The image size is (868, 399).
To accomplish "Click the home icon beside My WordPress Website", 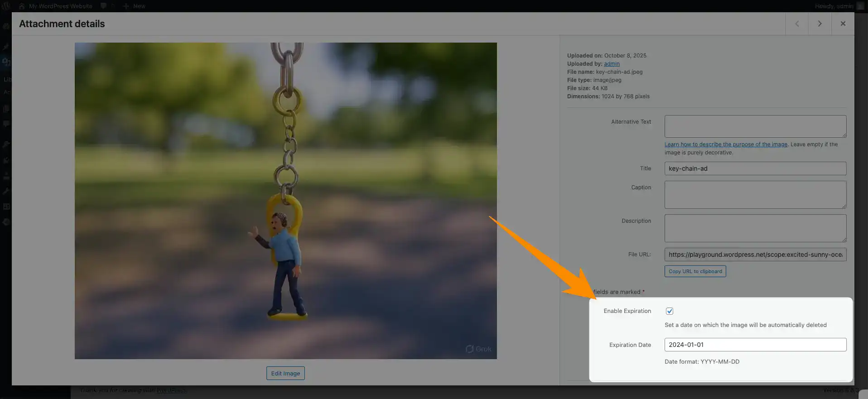I will [x=22, y=6].
